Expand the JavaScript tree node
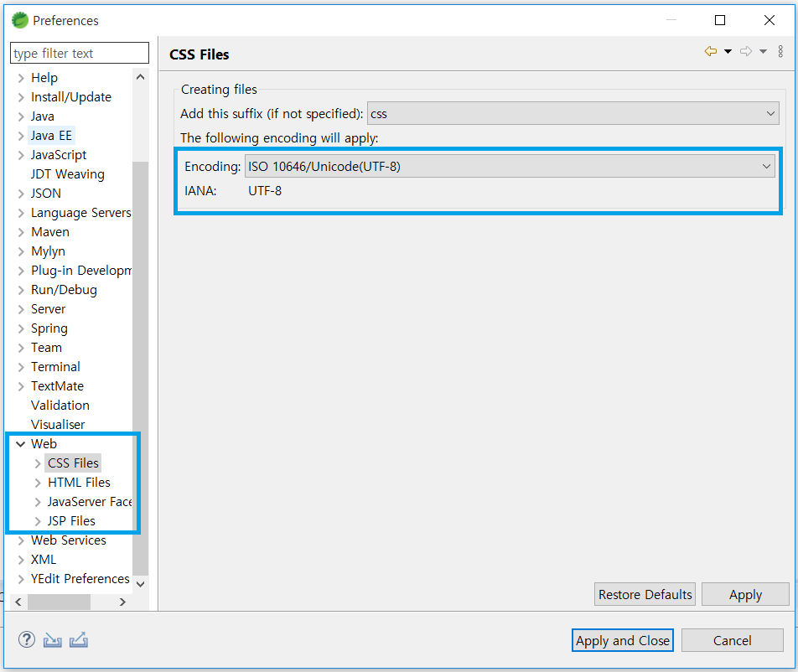Image resolution: width=798 pixels, height=672 pixels. click(21, 155)
